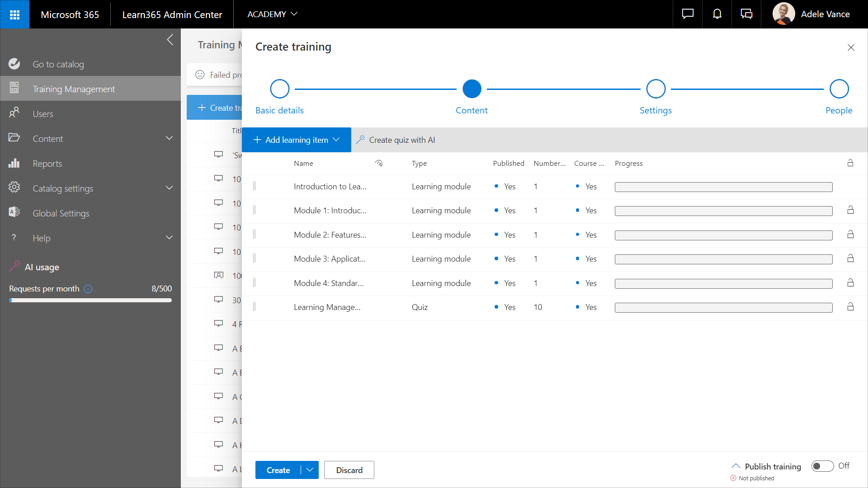This screenshot has width=868, height=488.
Task: Click the drag handle for Module 3 row
Action: (254, 258)
